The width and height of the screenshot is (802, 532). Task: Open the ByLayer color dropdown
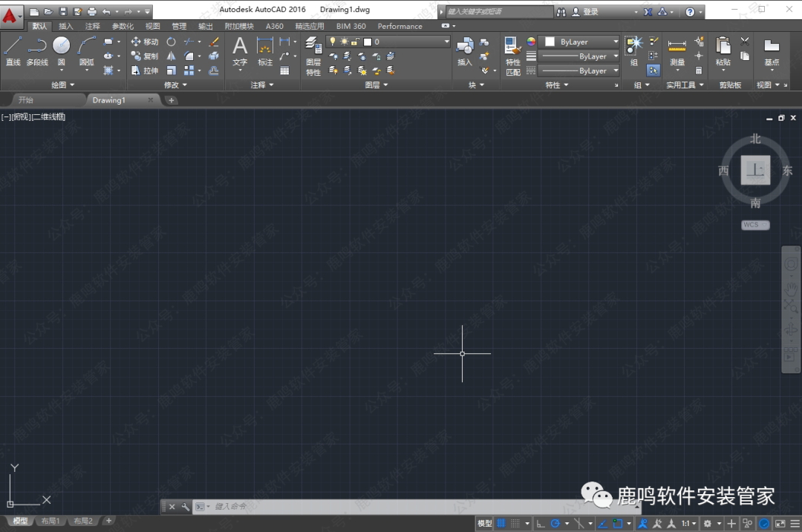click(x=581, y=42)
